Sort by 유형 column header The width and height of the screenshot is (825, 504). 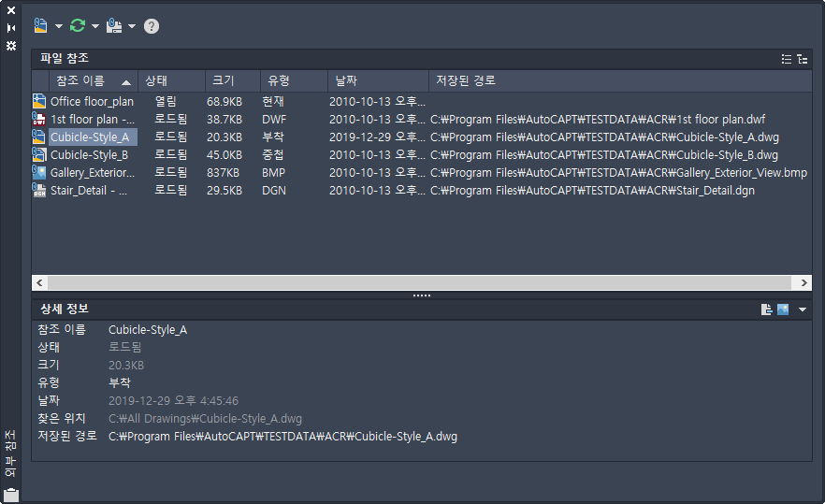[294, 81]
